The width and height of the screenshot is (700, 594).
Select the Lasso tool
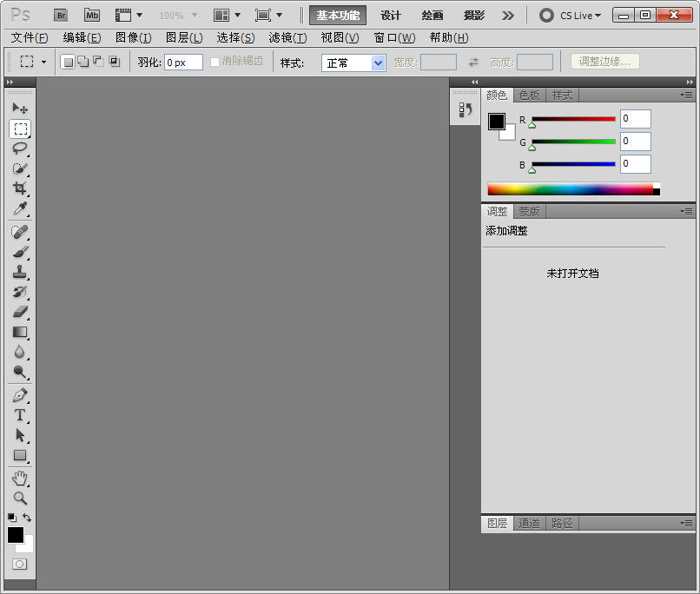(x=20, y=148)
